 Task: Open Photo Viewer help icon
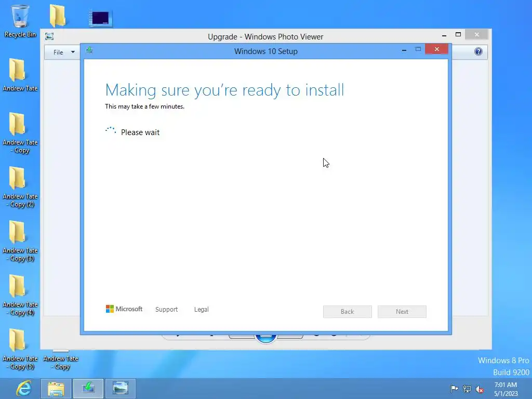(478, 51)
